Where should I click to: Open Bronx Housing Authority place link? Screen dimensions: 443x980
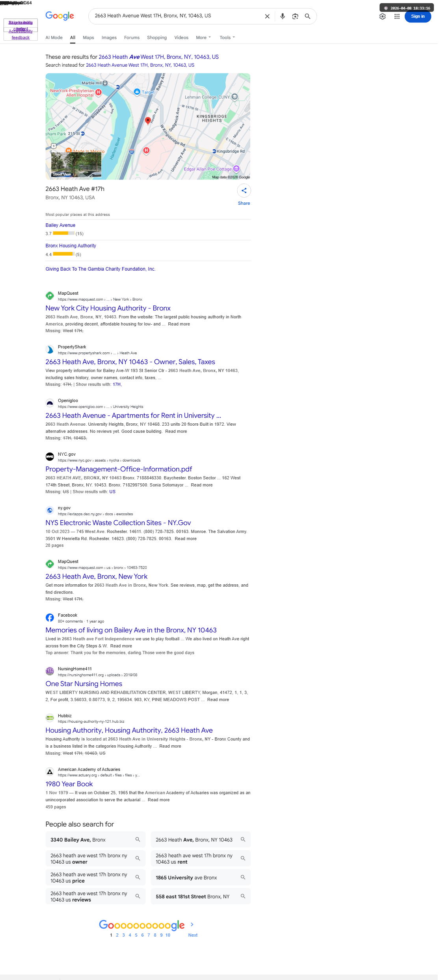71,246
